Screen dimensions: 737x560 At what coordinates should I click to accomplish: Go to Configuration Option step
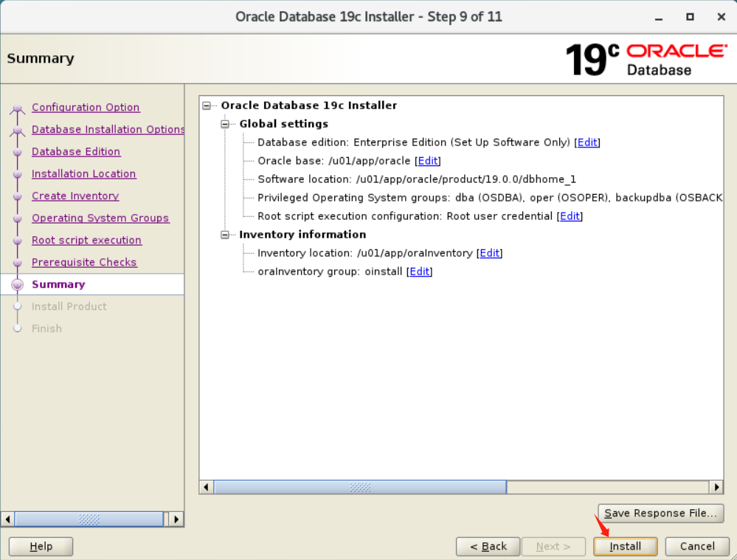click(x=86, y=107)
